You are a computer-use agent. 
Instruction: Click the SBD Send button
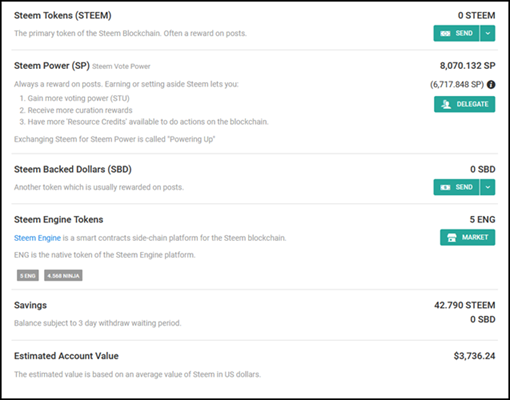tap(456, 187)
